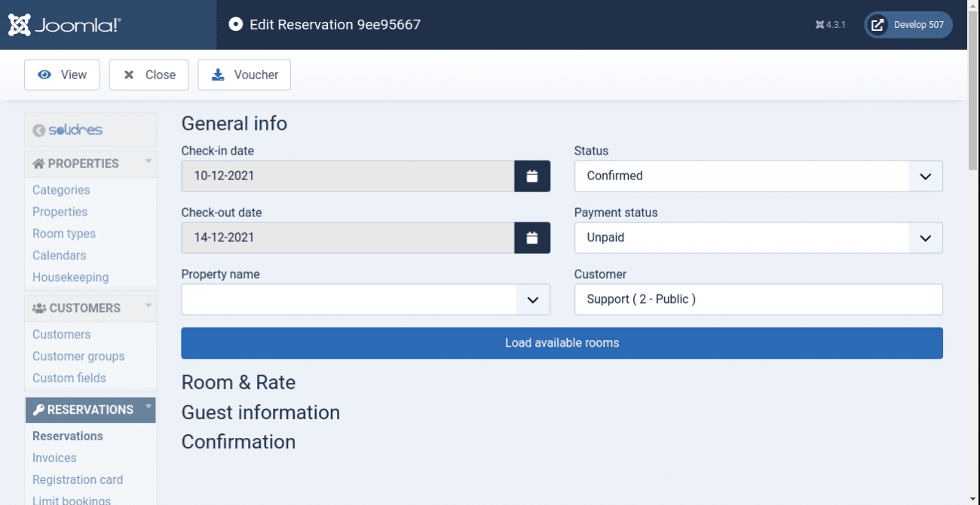Click the Joomla logo in header
Screen dimensions: 980x505
[x=65, y=25]
